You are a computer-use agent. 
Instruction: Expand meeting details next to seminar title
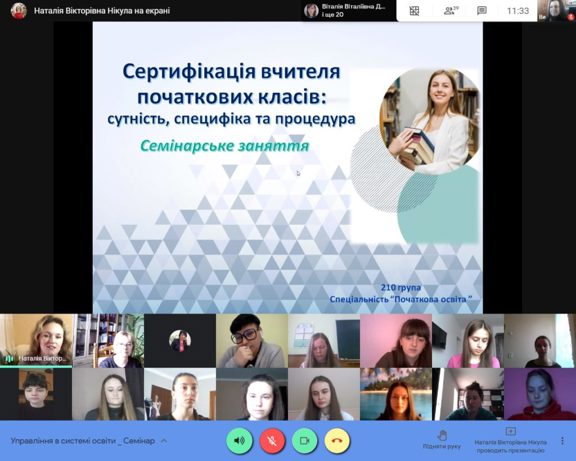(164, 440)
